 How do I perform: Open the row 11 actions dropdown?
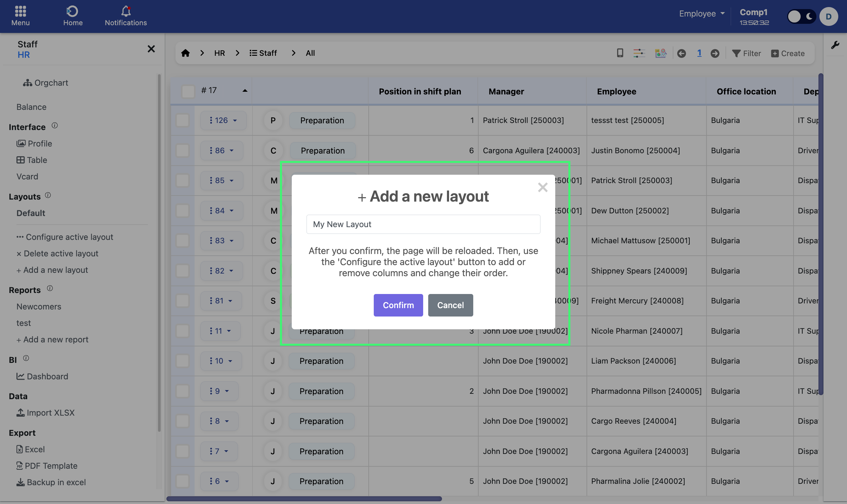point(220,331)
